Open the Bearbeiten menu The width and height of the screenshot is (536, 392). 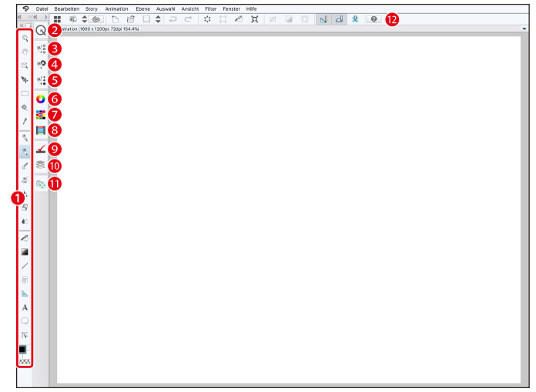(67, 9)
